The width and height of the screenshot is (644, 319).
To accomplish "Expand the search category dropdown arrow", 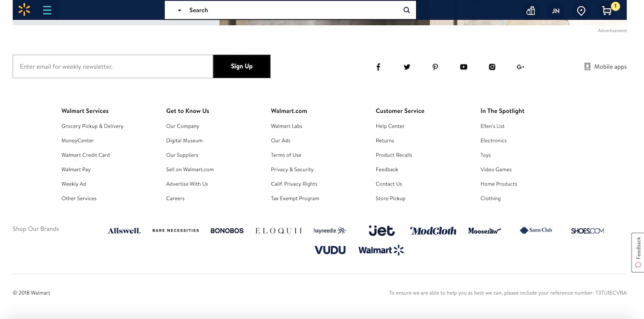I will (179, 10).
